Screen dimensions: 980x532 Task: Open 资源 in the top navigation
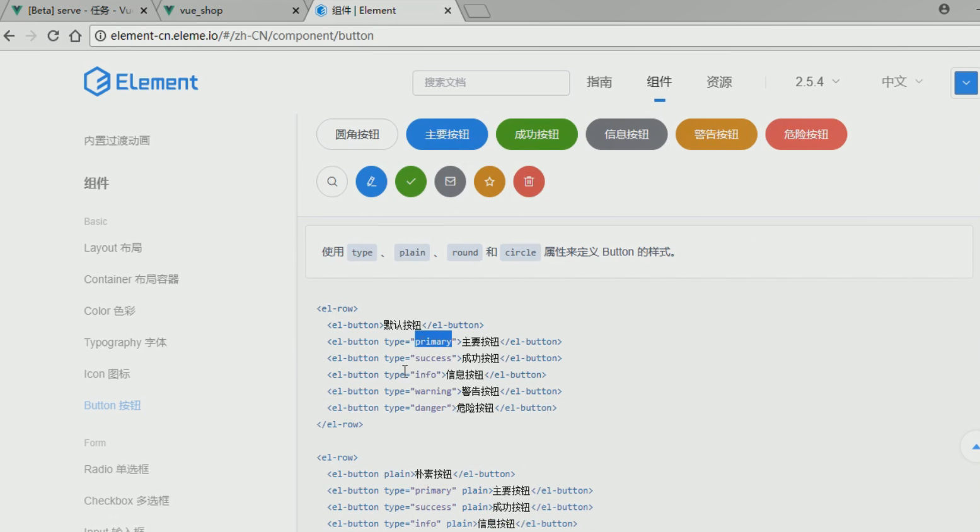[x=719, y=82]
